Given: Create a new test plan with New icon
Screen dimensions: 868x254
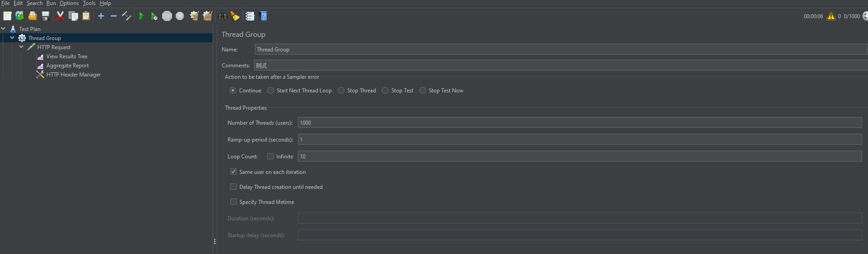Looking at the screenshot, I should coord(7,16).
